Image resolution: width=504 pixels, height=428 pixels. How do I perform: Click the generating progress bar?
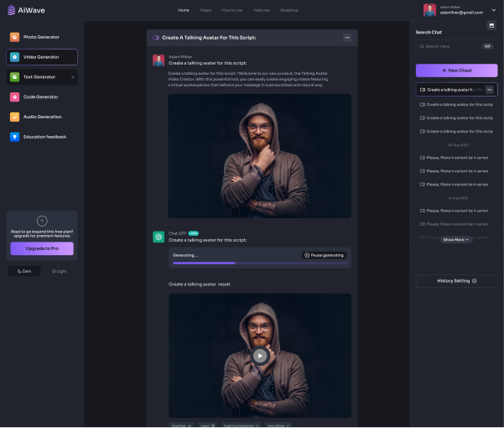point(259,264)
